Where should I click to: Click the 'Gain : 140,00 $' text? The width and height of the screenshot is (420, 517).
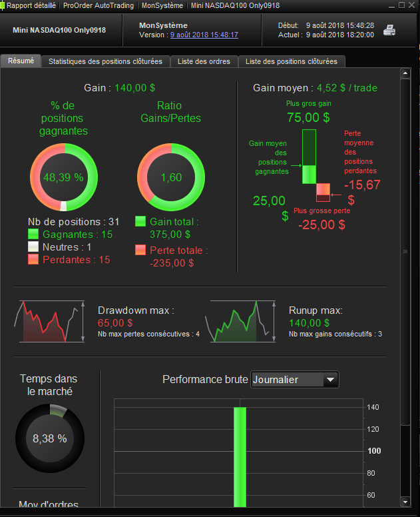pos(120,88)
